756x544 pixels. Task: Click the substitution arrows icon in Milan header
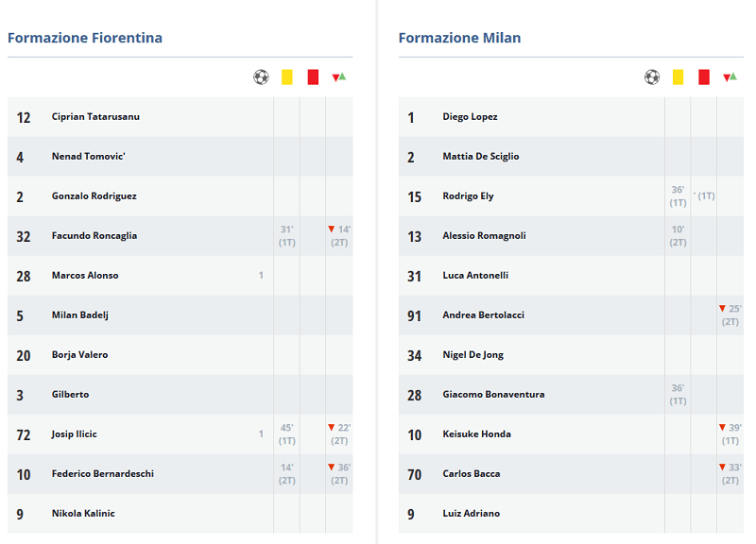730,76
